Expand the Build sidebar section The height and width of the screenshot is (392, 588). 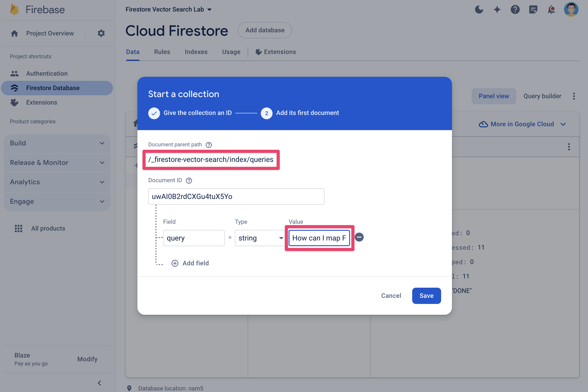click(56, 143)
